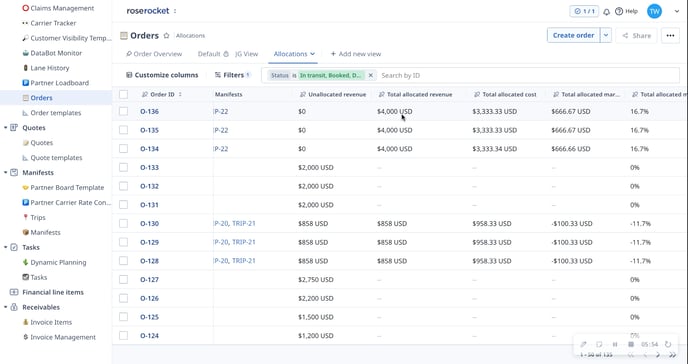The height and width of the screenshot is (364, 688).
Task: Star the Orders board as favorite
Action: (166, 36)
